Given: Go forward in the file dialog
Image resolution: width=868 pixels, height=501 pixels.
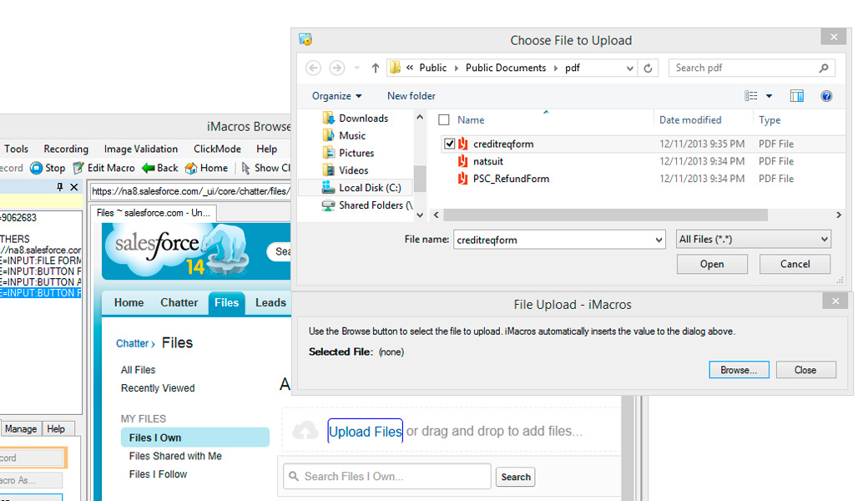Looking at the screenshot, I should click(336, 68).
